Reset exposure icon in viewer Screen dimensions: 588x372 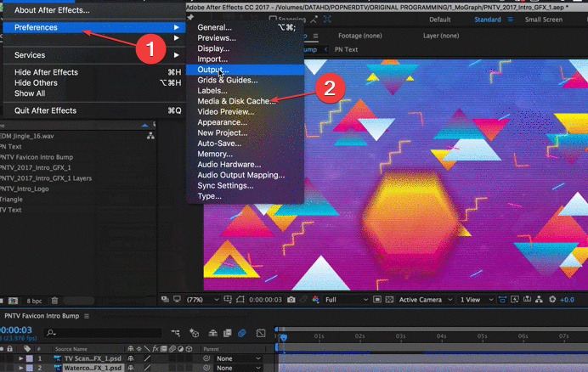tap(552, 299)
